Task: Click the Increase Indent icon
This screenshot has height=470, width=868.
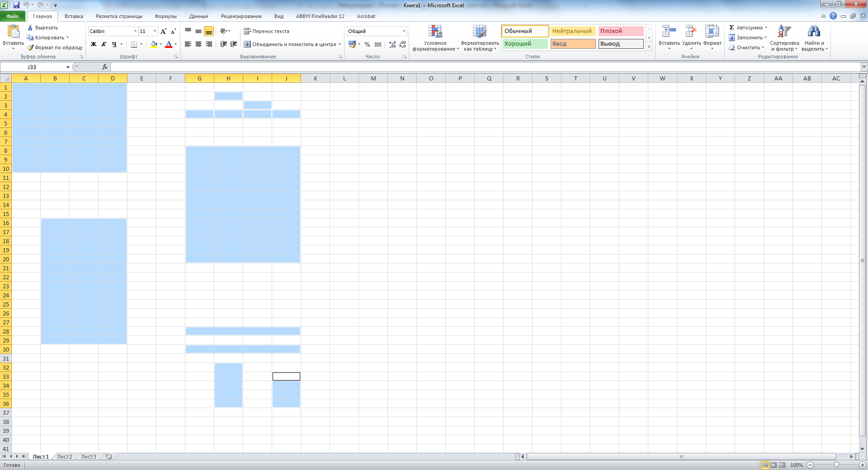Action: point(234,44)
